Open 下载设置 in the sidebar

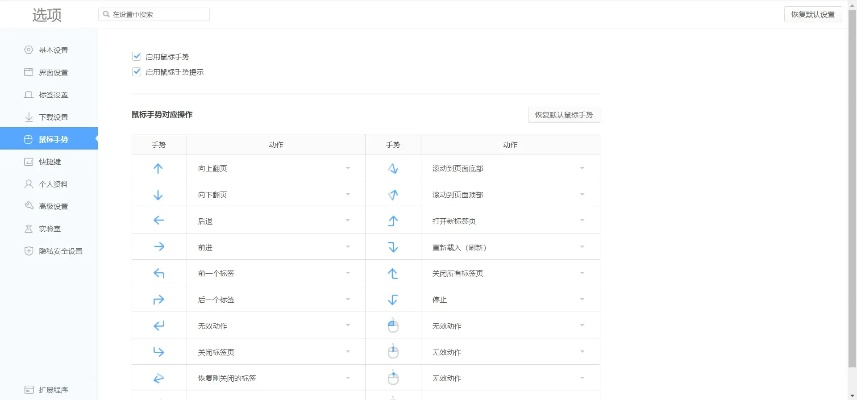(52, 117)
